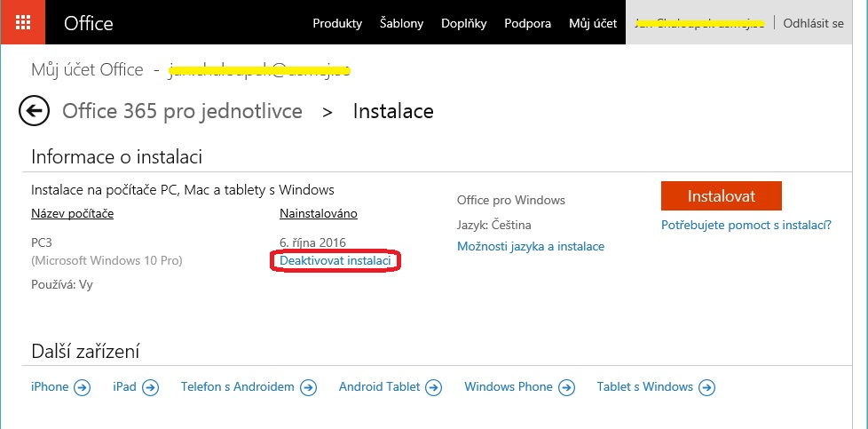This screenshot has height=429, width=868.
Task: Click the Používá: Vy text
Action: tap(62, 285)
